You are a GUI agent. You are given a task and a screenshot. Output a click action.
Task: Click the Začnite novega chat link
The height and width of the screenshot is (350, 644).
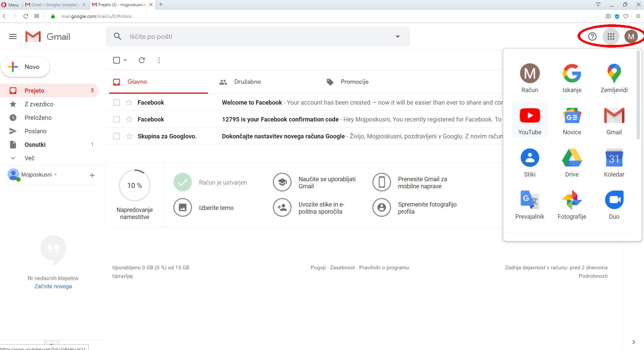coord(53,286)
